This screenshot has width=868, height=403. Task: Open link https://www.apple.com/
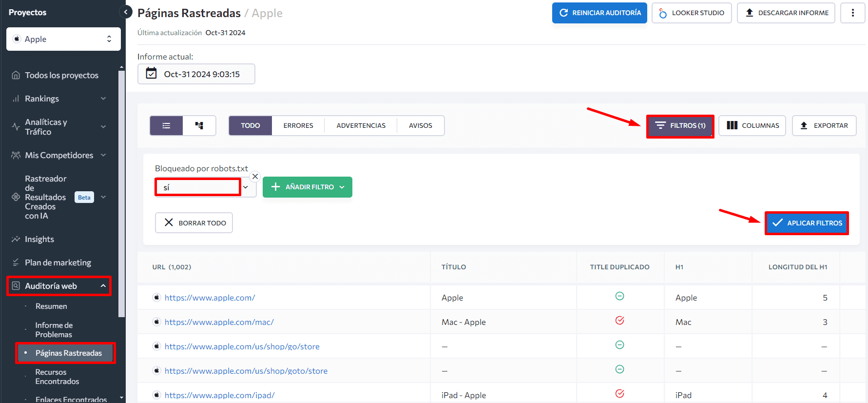(210, 298)
